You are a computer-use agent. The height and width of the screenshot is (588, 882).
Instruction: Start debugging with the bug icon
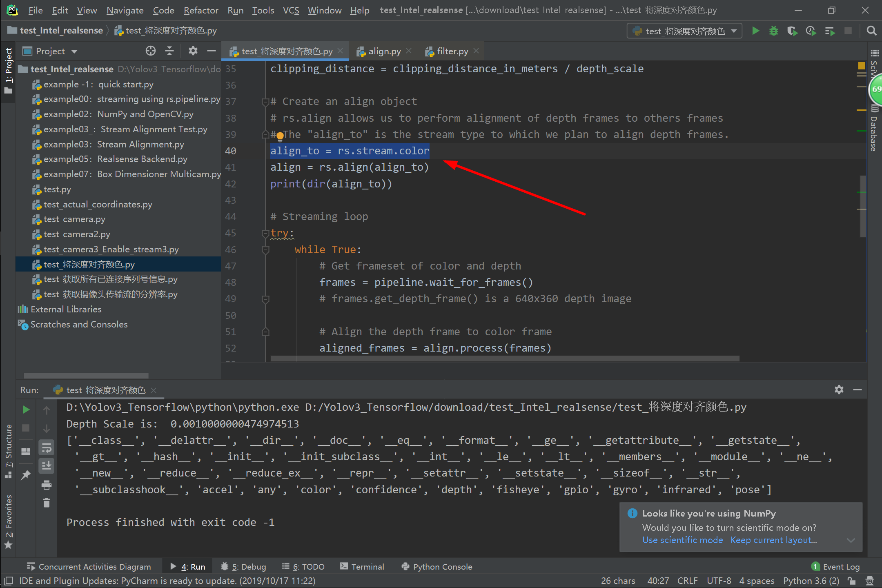[773, 31]
